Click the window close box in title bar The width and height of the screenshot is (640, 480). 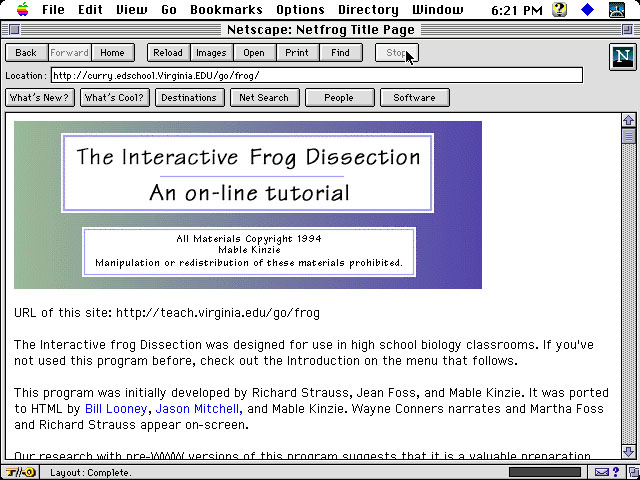[x=15, y=29]
